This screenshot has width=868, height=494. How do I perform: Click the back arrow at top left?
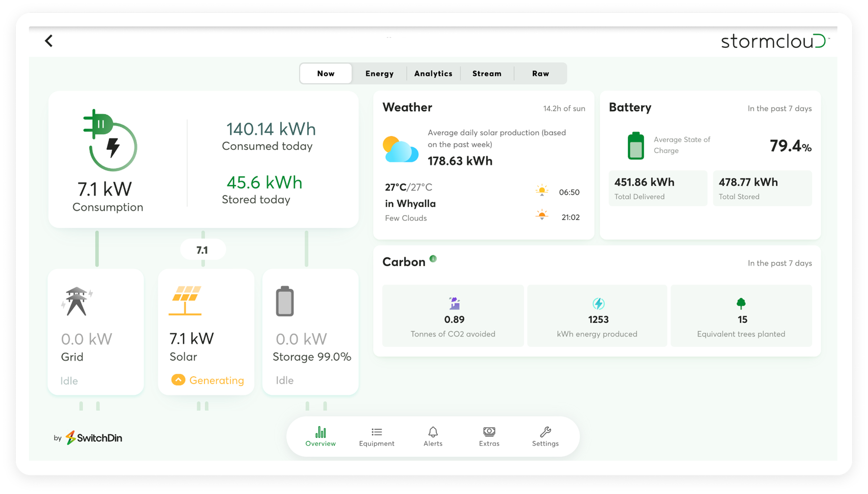[x=48, y=41]
